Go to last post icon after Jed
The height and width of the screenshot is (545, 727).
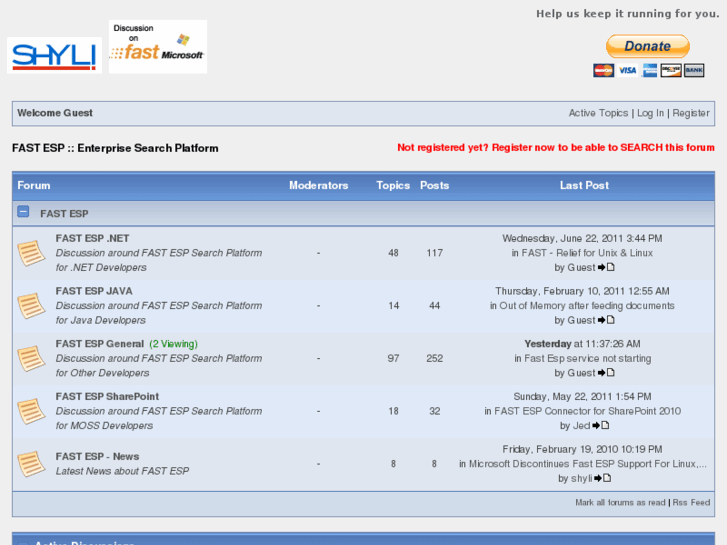coord(601,425)
